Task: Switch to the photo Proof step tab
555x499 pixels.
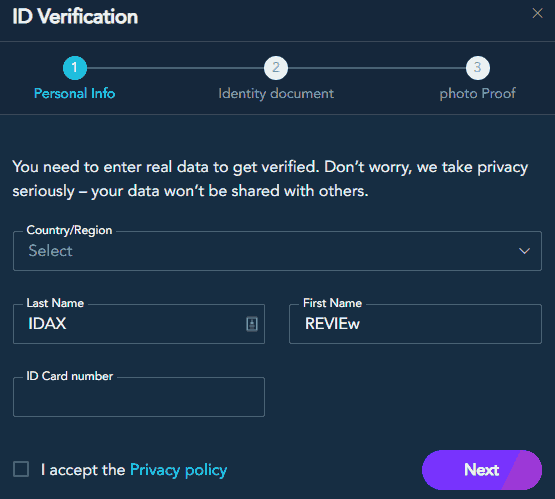Action: point(477,94)
